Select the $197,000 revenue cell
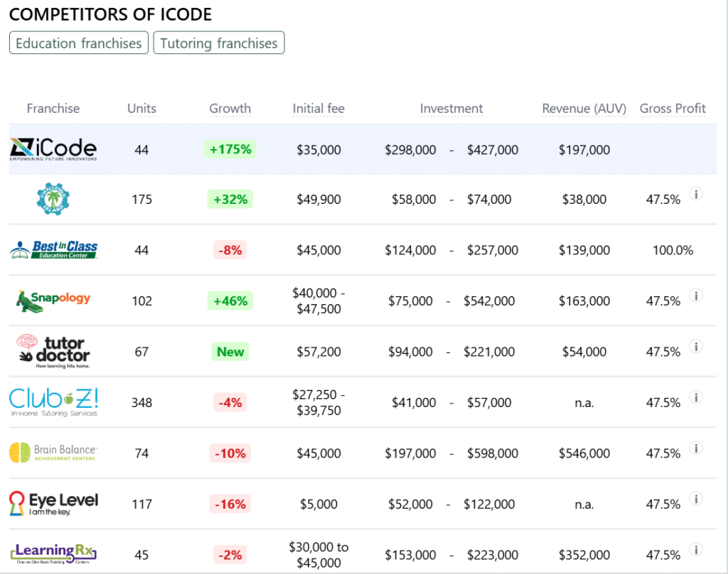The height and width of the screenshot is (574, 728). [x=584, y=150]
